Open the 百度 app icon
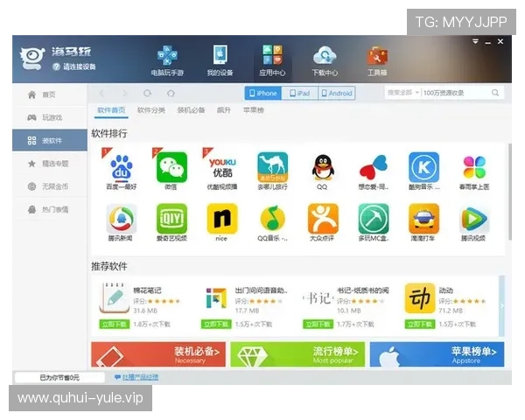 122,167
